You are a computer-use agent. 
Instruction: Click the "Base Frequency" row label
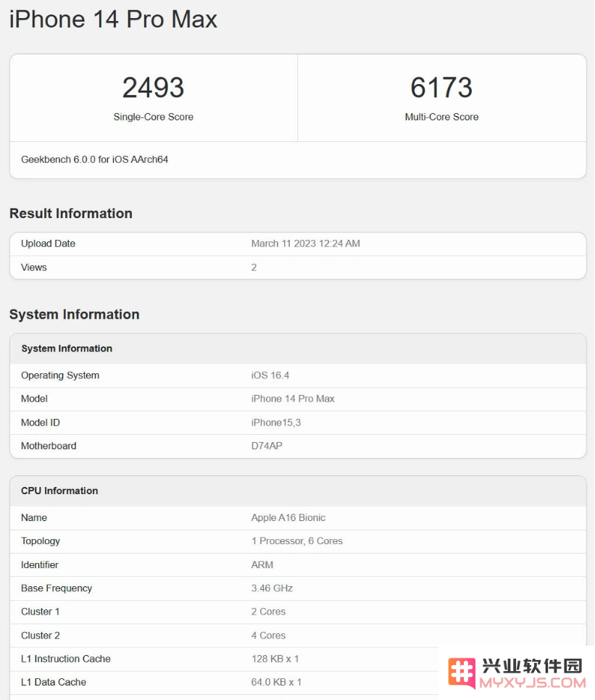pos(57,588)
